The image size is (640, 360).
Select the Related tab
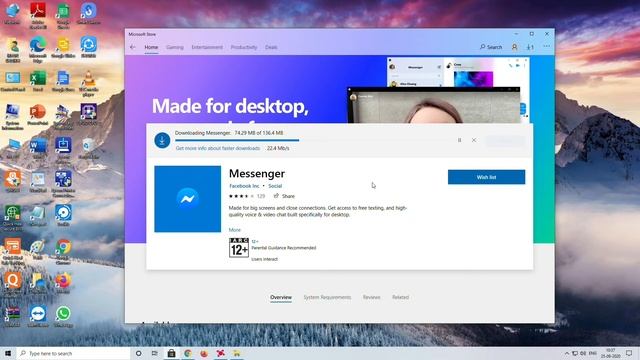(400, 297)
